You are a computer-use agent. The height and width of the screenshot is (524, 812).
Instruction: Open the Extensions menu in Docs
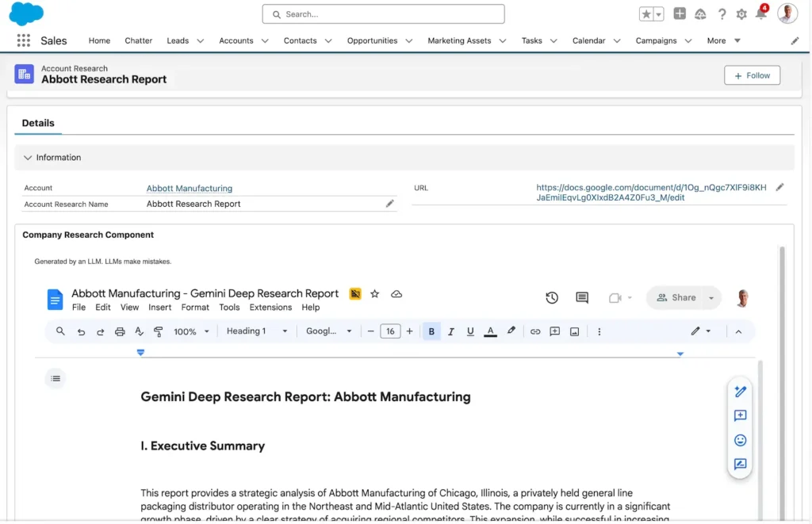(270, 307)
